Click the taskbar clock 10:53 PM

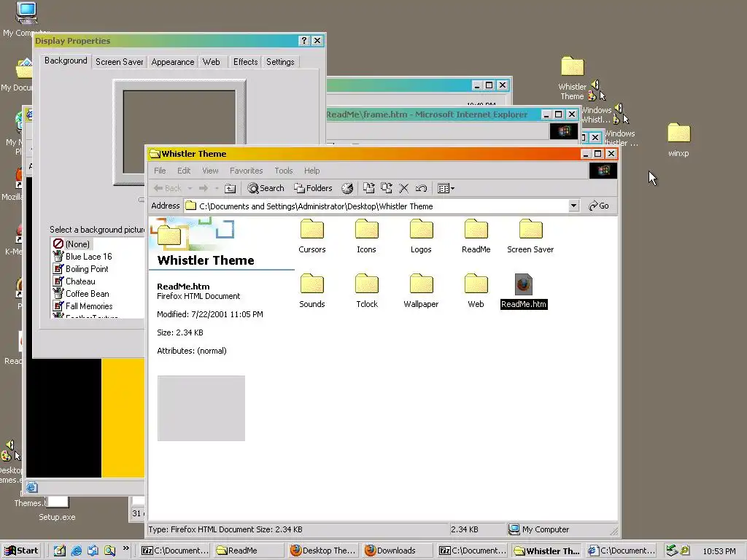(719, 551)
